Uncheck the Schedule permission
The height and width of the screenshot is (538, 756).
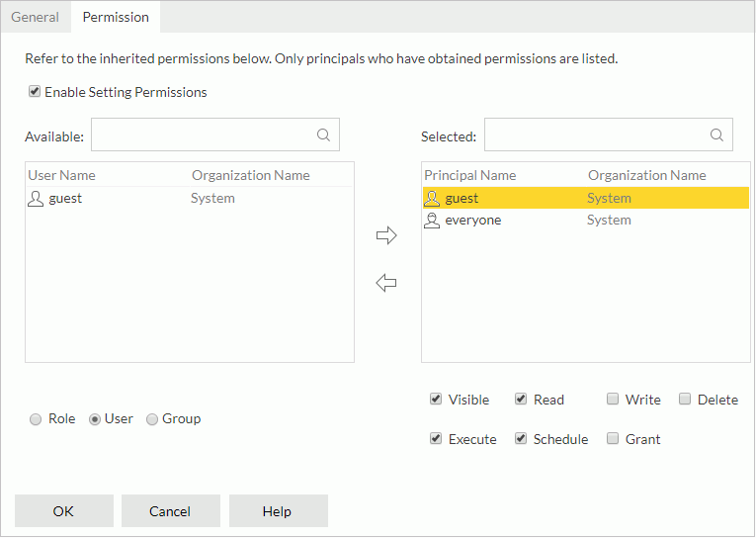521,438
